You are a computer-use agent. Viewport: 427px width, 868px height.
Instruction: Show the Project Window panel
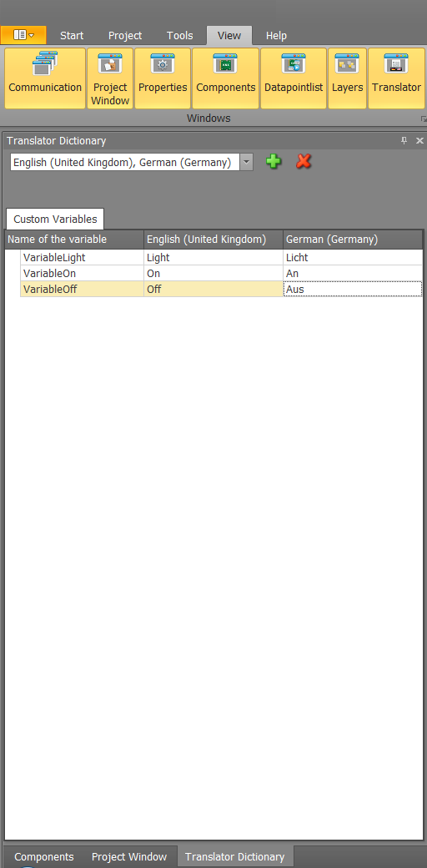click(x=110, y=78)
